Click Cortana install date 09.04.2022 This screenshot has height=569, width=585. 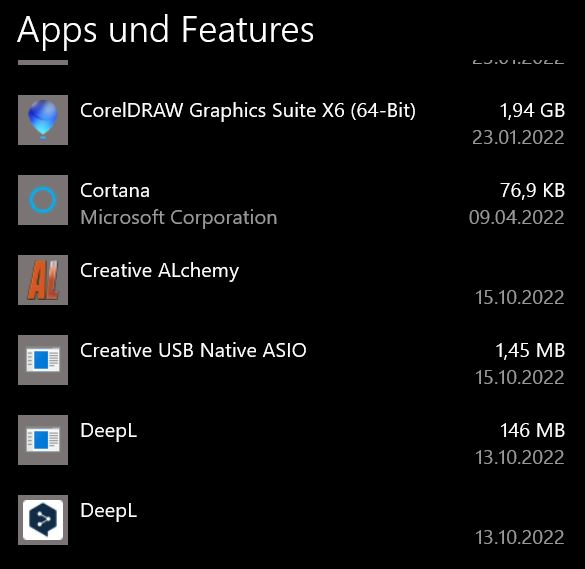[517, 218]
